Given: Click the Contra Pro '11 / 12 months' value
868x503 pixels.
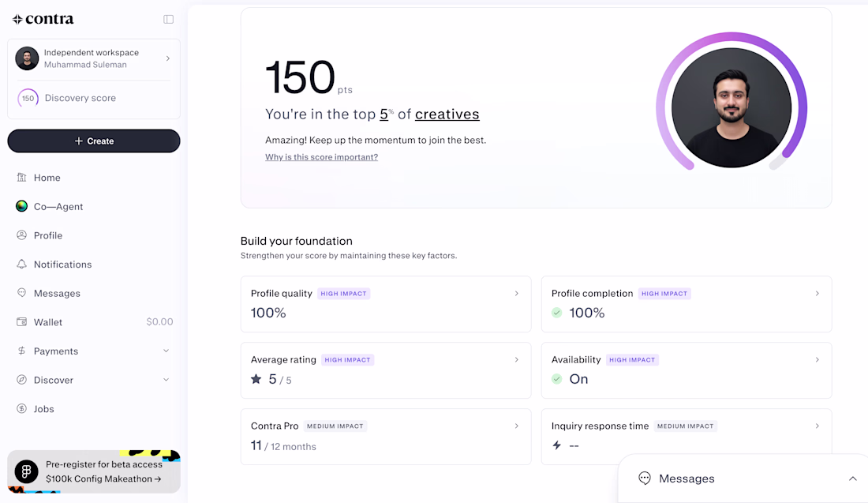Looking at the screenshot, I should tap(283, 446).
